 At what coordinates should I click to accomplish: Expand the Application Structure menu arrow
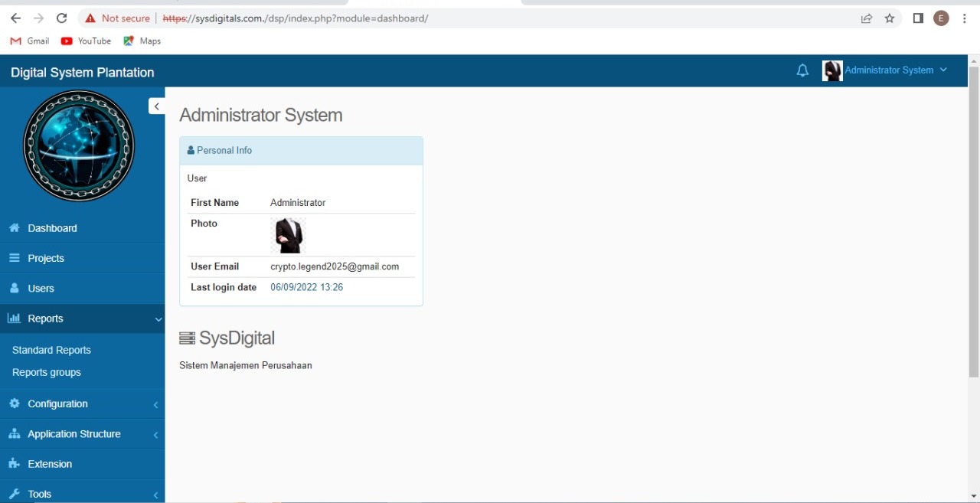155,435
